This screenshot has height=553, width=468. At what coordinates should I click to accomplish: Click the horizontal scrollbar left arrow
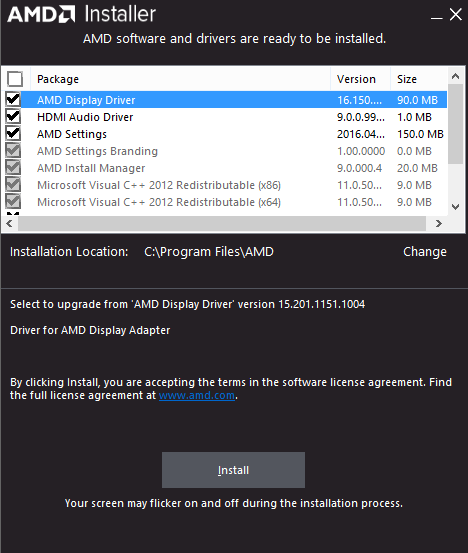pyautogui.click(x=10, y=223)
